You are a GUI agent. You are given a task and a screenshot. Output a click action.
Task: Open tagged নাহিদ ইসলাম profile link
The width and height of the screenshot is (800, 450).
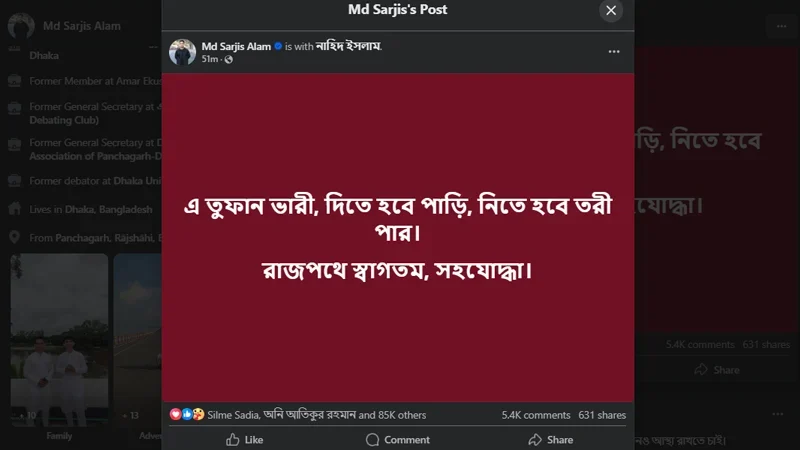pos(348,46)
